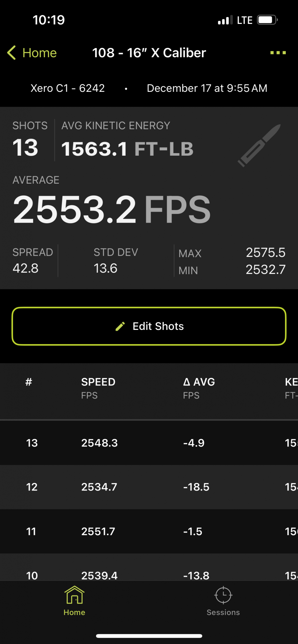Open the three-dot more options menu
Image resolution: width=298 pixels, height=644 pixels.
[278, 53]
